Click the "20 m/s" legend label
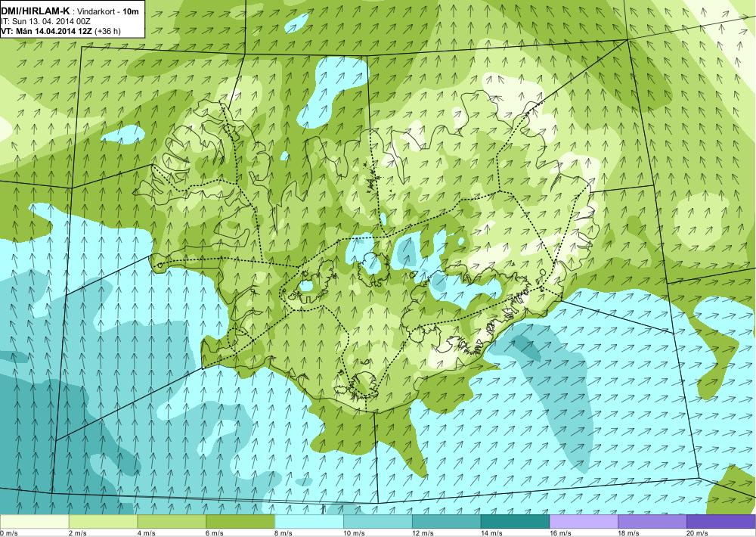This screenshot has height=537, width=756. [x=698, y=533]
